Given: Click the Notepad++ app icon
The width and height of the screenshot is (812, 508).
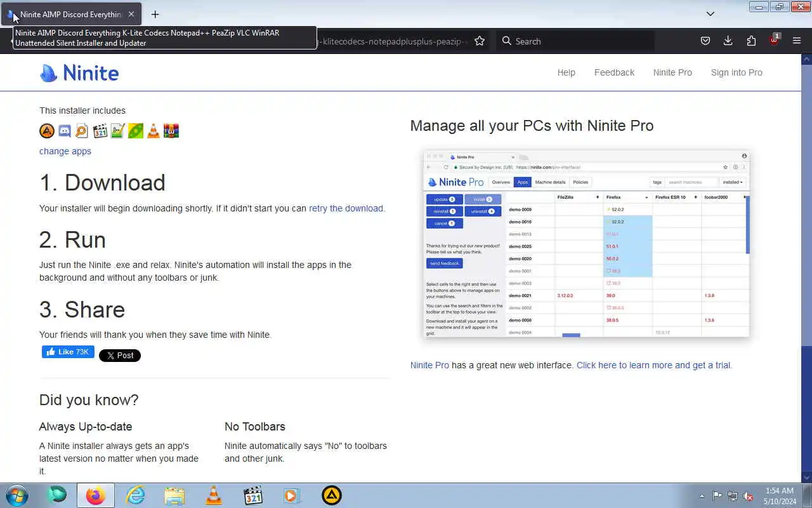Looking at the screenshot, I should [x=117, y=131].
